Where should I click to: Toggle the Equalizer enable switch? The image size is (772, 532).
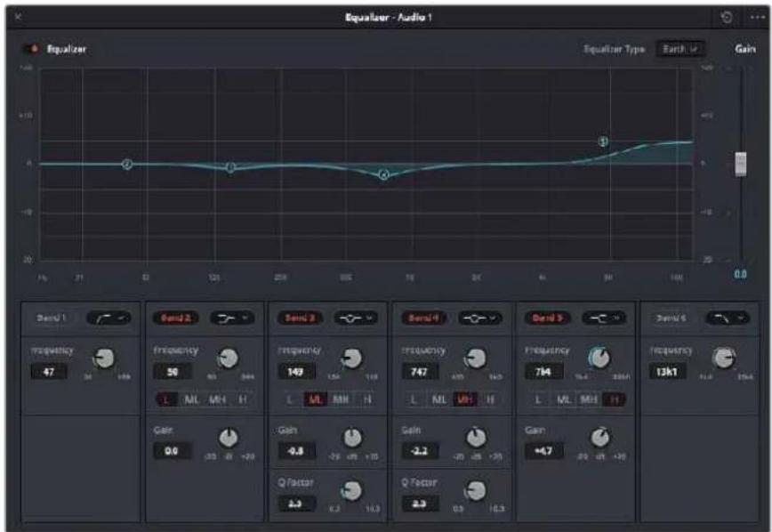(x=31, y=49)
